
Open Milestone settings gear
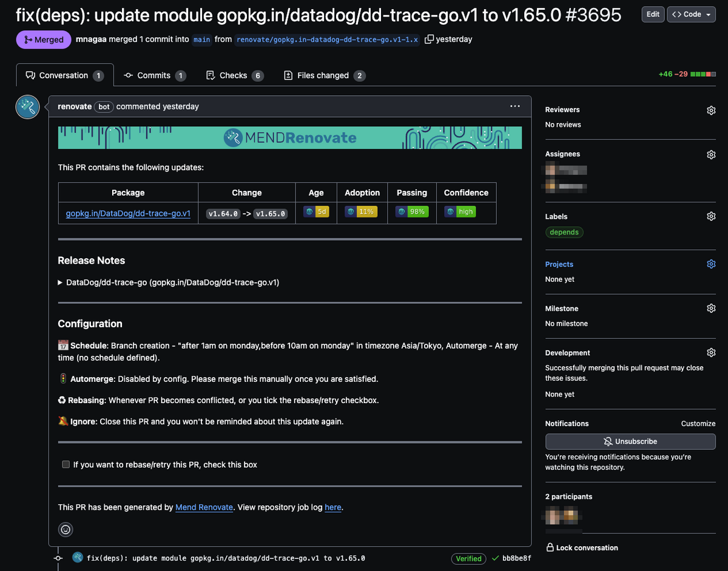coord(711,309)
